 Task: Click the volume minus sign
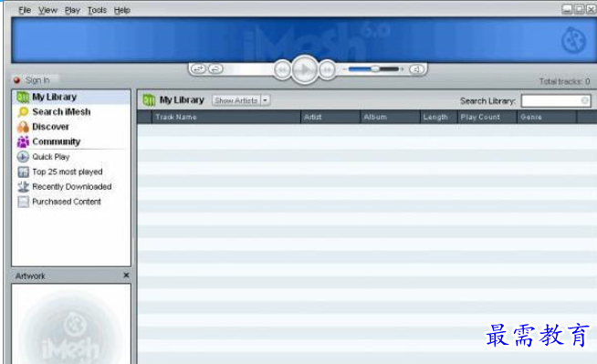coord(344,69)
